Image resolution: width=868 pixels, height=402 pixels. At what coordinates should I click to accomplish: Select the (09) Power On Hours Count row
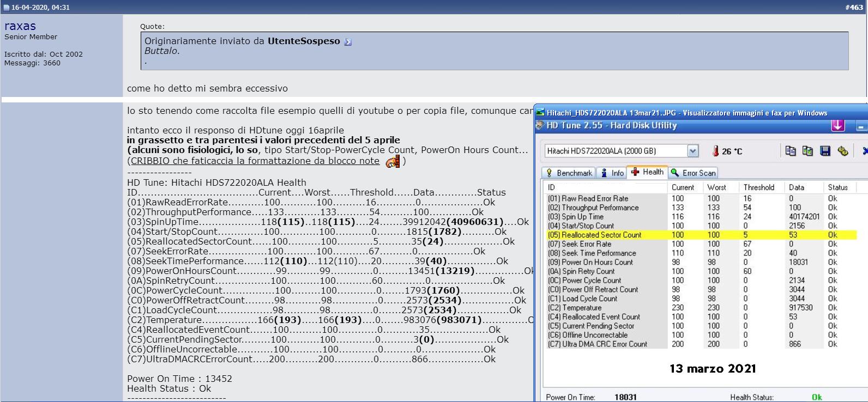(701, 262)
